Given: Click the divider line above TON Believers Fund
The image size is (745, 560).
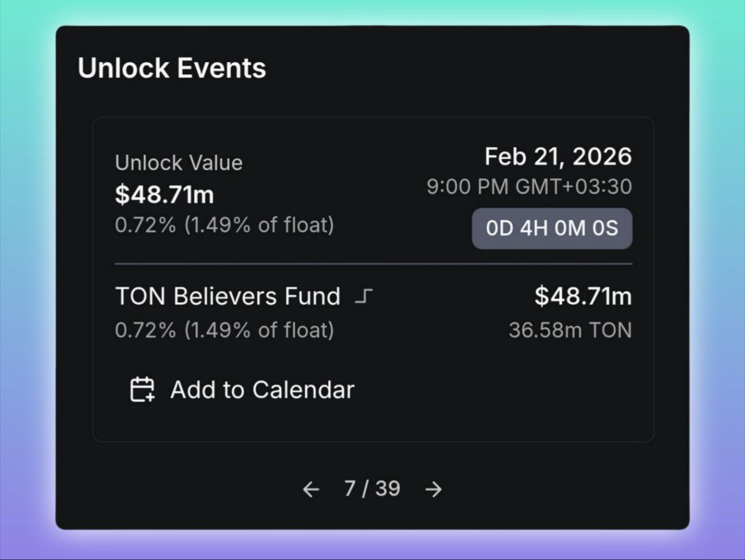Looking at the screenshot, I should coord(372,264).
